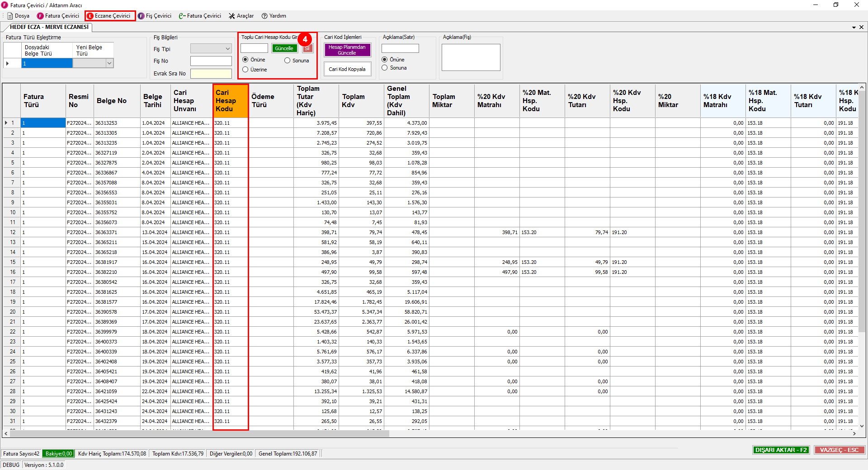Screen dimensions: 868x470
Task: Open the Fiş Çevirici menu
Action: pyautogui.click(x=155, y=16)
